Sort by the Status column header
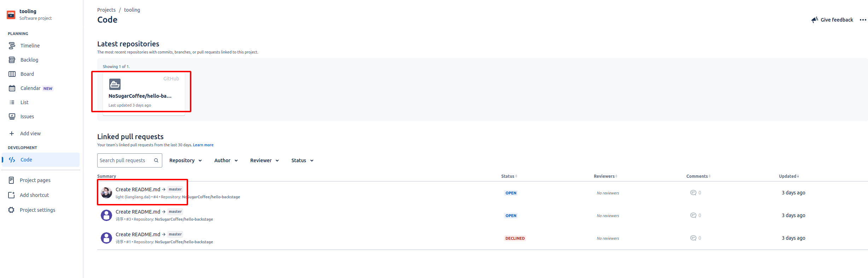868x278 pixels. (509, 176)
